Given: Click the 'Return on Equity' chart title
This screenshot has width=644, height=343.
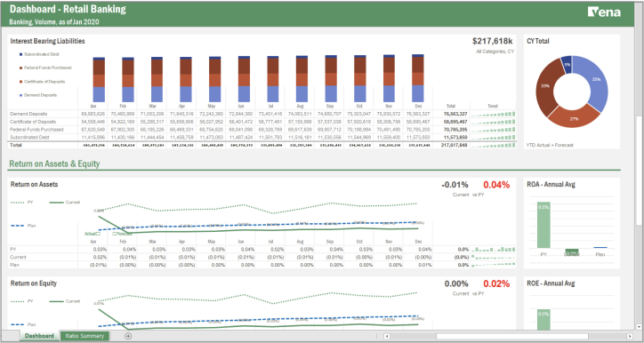Looking at the screenshot, I should click(x=34, y=283).
